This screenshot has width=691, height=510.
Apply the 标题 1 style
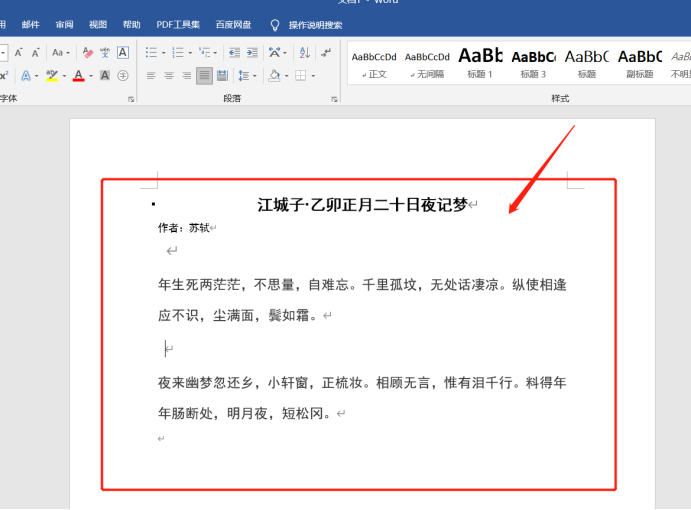(480, 64)
